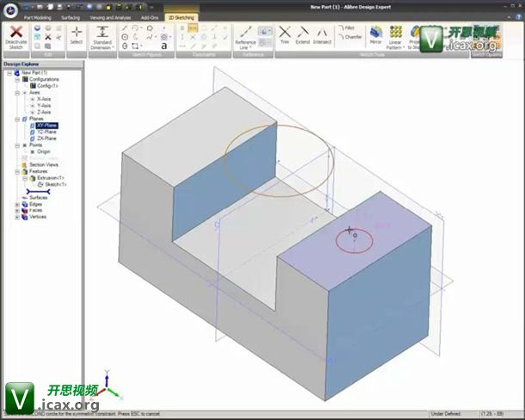Select the Trim tool
Viewport: 525px width, 420px height.
(x=285, y=34)
